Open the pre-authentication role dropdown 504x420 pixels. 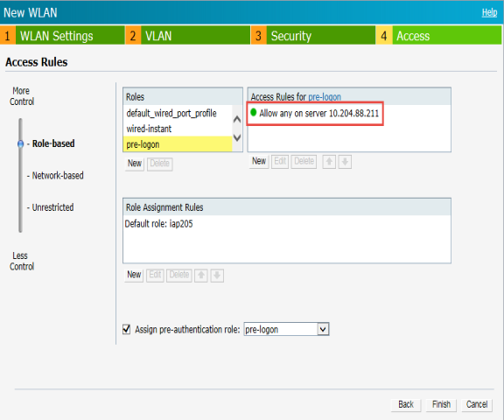pyautogui.click(x=323, y=329)
